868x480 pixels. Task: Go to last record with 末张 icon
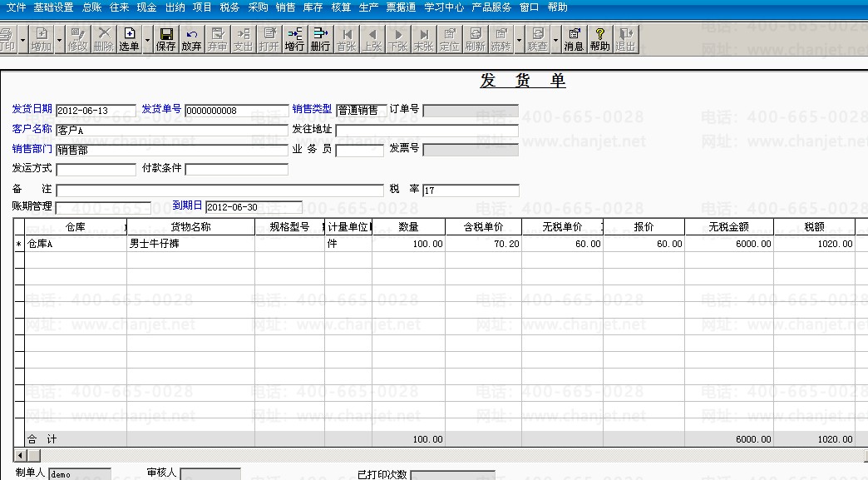(423, 39)
